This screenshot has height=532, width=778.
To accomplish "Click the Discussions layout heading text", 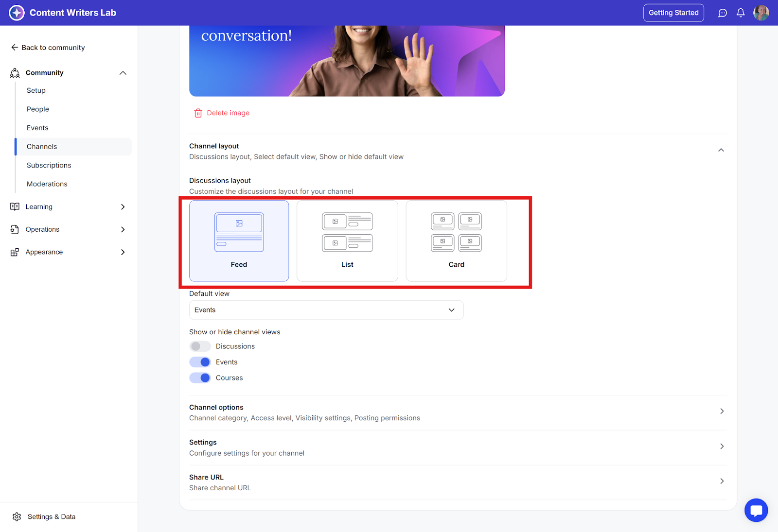I will coord(220,181).
